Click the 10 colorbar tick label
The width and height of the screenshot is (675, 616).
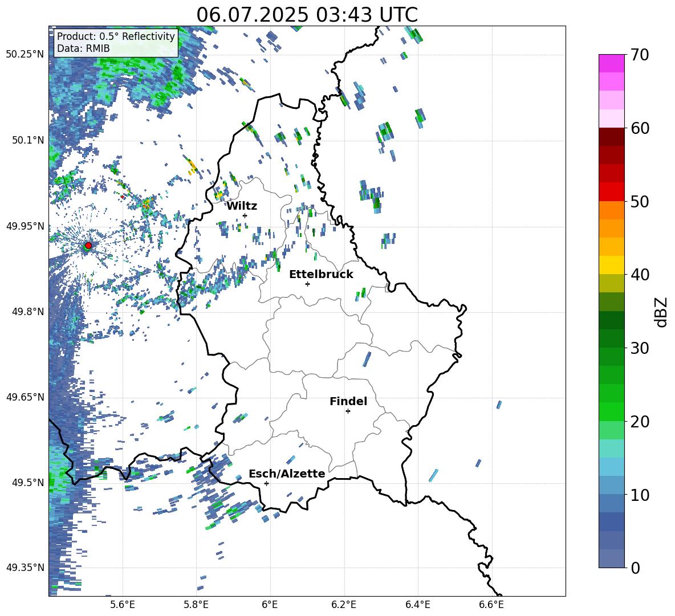click(x=640, y=495)
